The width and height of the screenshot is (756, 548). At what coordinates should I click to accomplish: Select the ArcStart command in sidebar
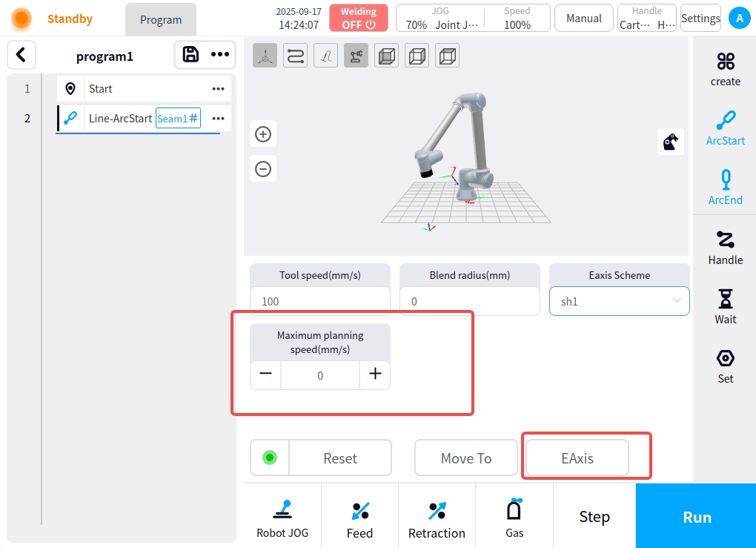point(725,128)
